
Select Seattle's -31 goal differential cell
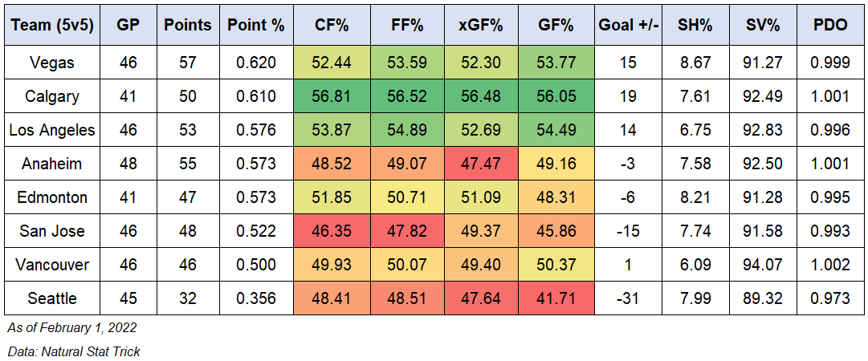[629, 298]
